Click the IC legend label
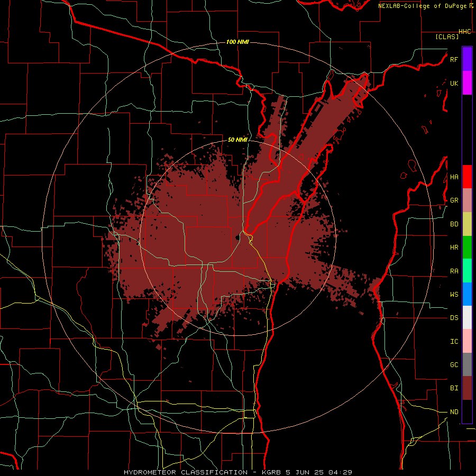 point(454,342)
